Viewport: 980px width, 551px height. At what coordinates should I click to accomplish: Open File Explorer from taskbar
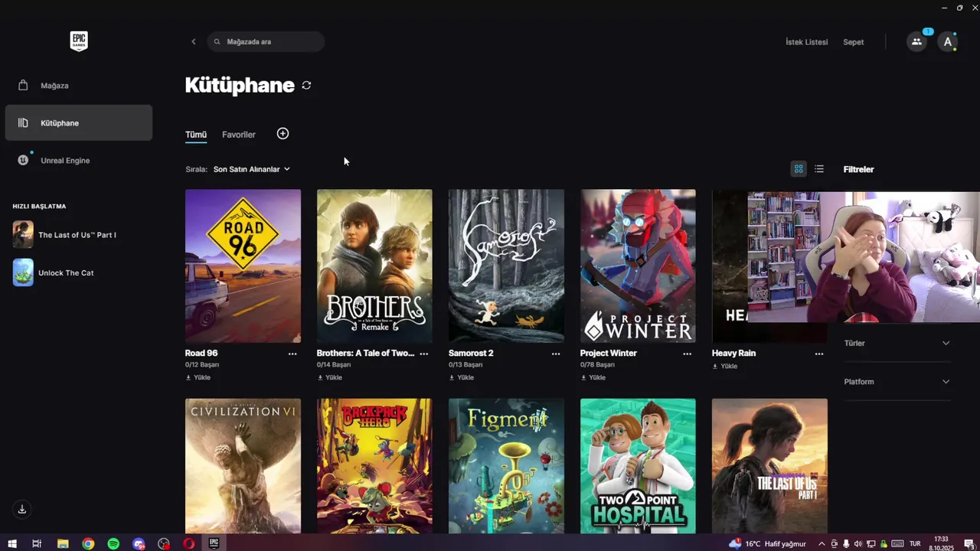[x=63, y=544]
